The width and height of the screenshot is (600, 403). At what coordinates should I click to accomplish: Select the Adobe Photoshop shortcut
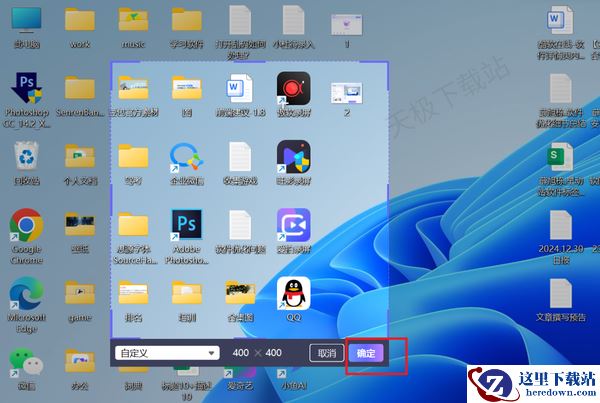[186, 225]
